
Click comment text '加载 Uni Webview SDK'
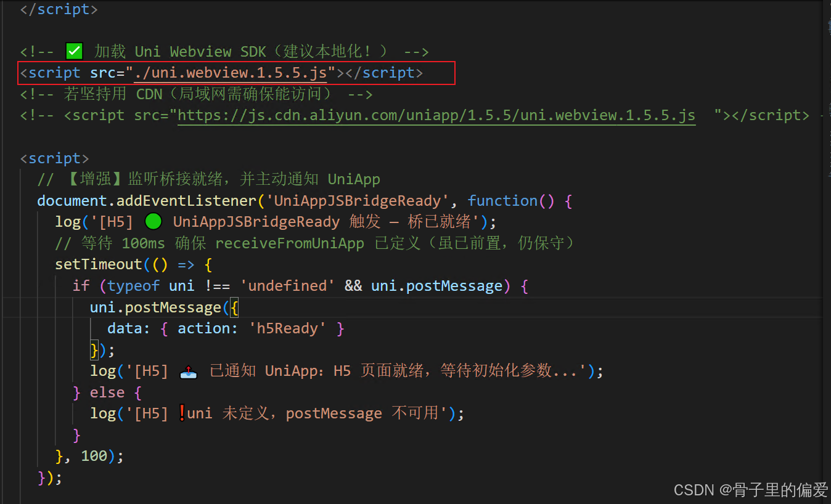point(180,51)
